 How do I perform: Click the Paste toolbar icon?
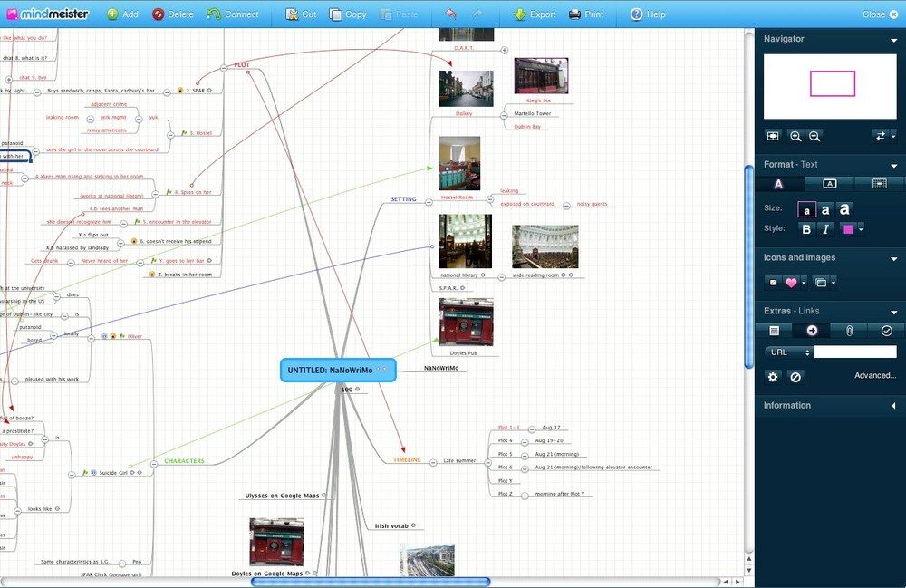(385, 14)
